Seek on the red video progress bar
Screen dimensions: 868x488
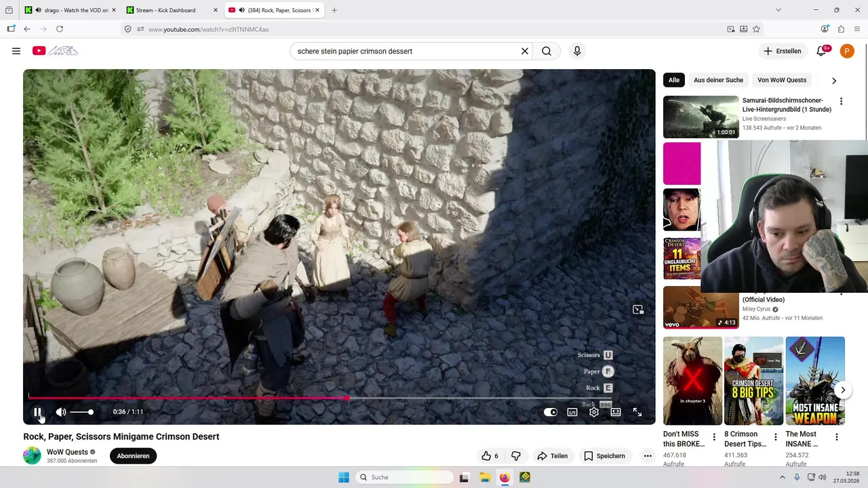pyautogui.click(x=319, y=398)
